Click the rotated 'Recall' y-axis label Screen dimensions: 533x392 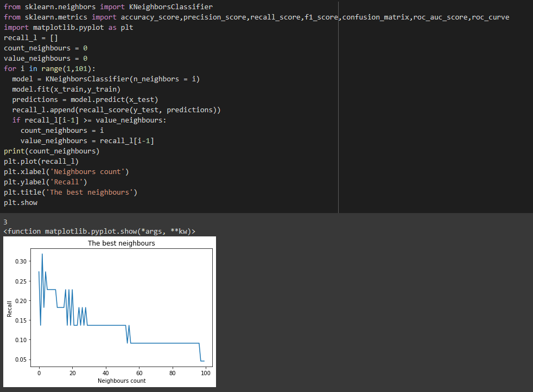pyautogui.click(x=9, y=309)
